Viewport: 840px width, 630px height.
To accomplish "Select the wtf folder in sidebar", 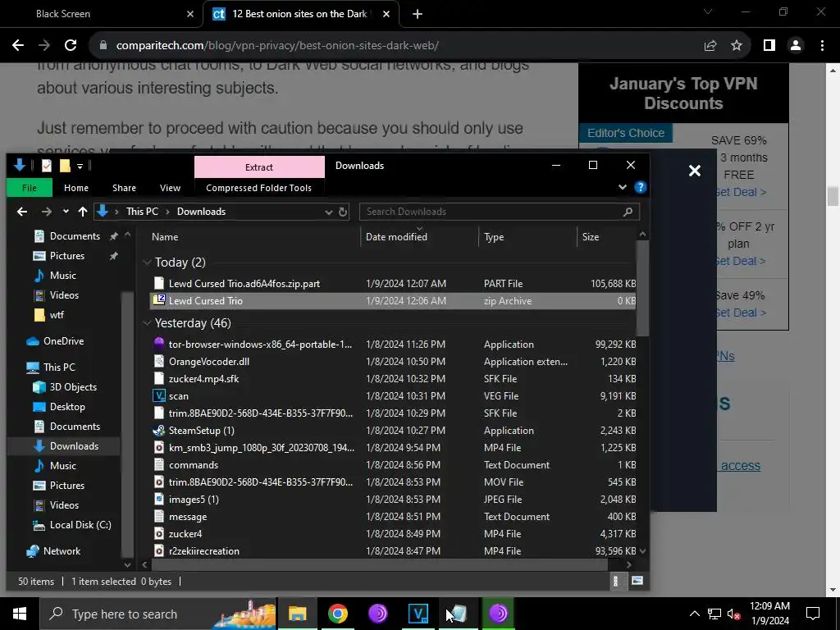I will coord(57,315).
